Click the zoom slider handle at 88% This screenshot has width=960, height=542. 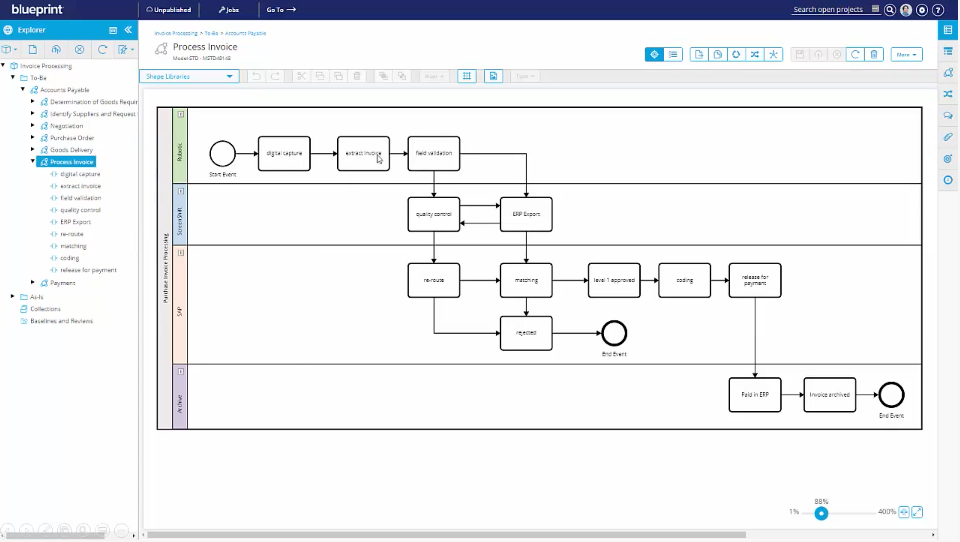pos(821,513)
